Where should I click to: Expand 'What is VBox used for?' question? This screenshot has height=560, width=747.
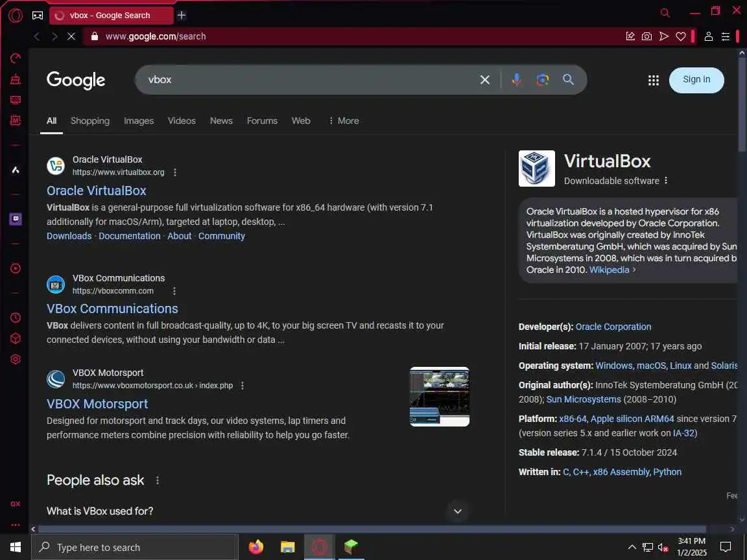click(x=257, y=511)
